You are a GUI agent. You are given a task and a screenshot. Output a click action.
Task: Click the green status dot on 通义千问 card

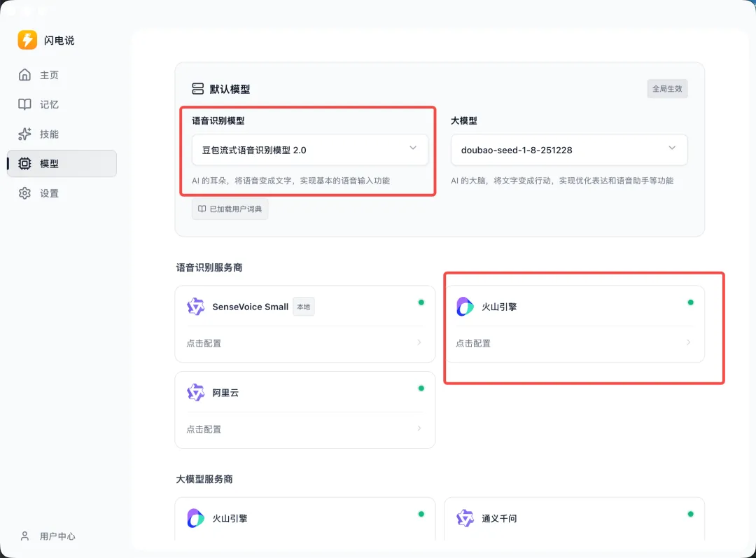pos(690,514)
